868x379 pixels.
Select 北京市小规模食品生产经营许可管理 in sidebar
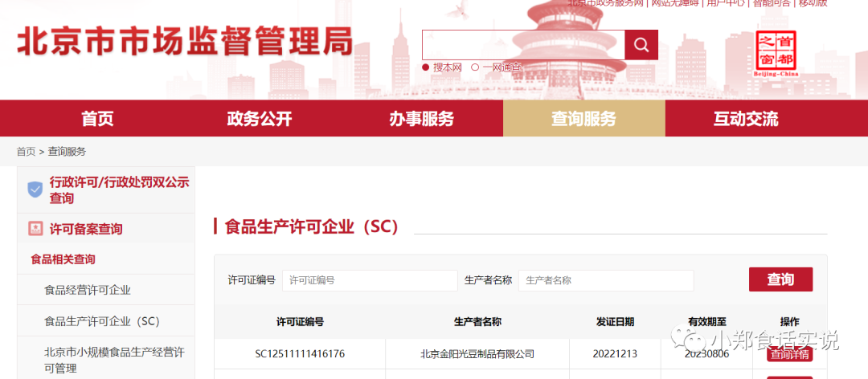click(115, 360)
